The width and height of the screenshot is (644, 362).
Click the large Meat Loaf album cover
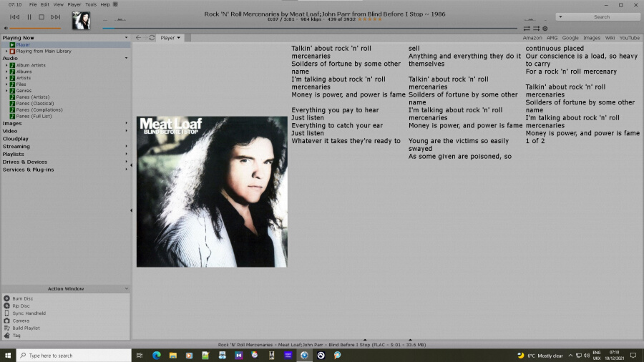(x=212, y=192)
